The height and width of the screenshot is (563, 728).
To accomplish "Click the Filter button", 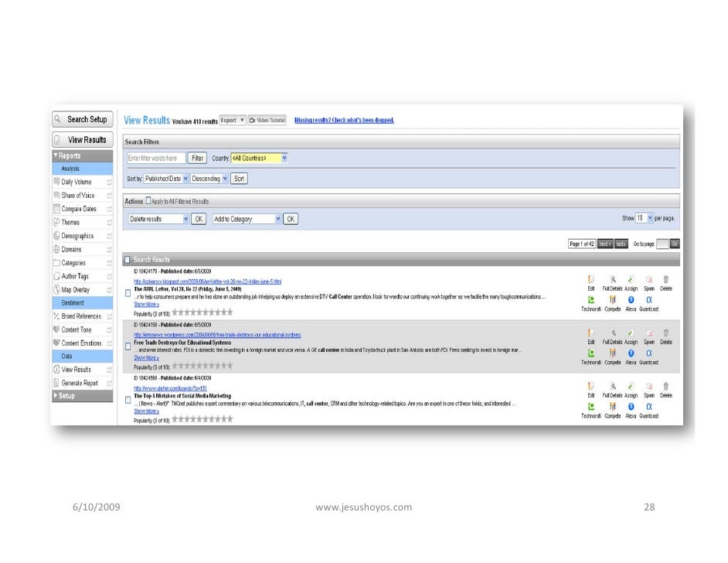I will point(197,158).
